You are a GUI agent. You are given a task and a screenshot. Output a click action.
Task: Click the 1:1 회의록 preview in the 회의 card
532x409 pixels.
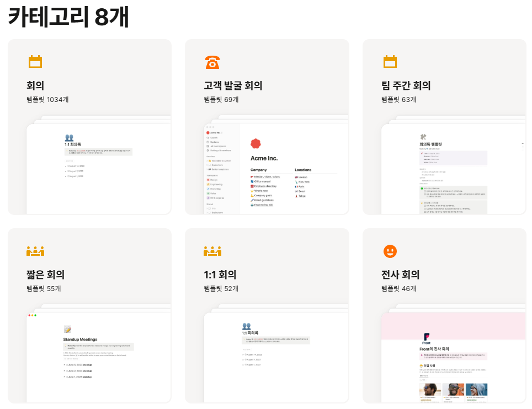[x=98, y=168]
